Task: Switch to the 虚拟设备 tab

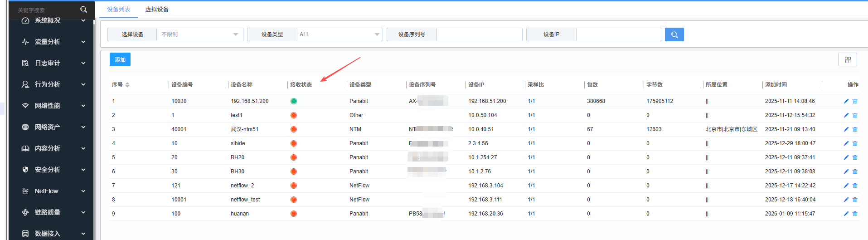Action: (157, 9)
